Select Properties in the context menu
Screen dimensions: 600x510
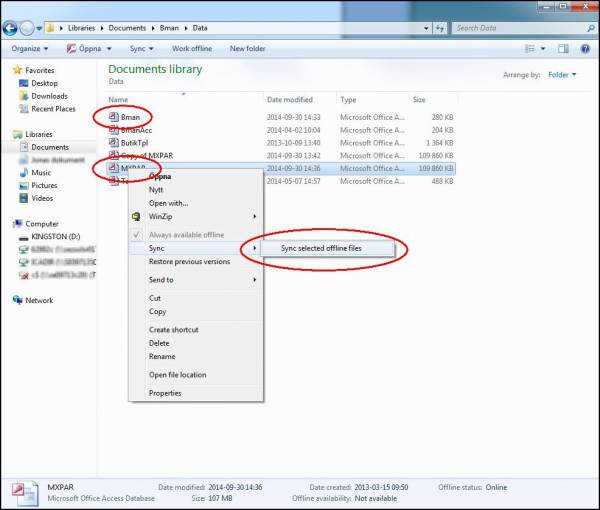point(165,393)
